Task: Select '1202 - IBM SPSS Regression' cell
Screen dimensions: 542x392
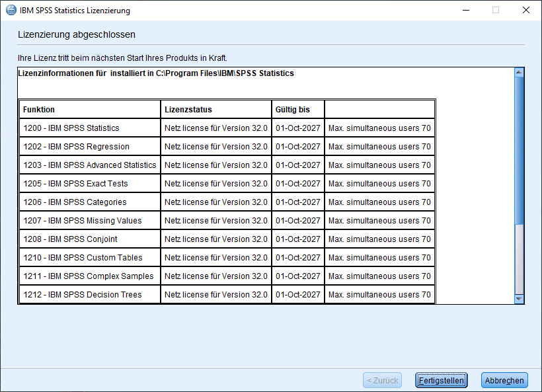Action: point(90,147)
